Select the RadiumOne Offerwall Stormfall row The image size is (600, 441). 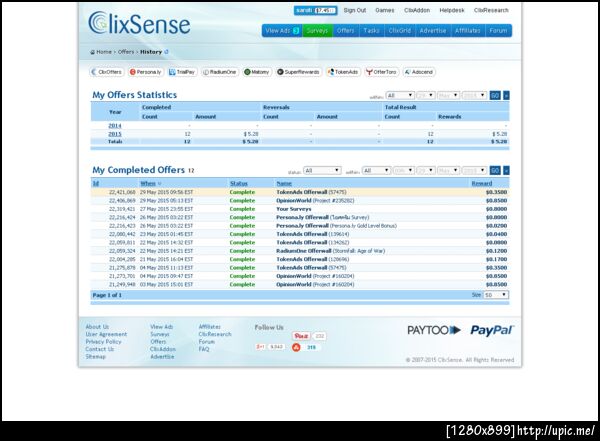click(300, 251)
